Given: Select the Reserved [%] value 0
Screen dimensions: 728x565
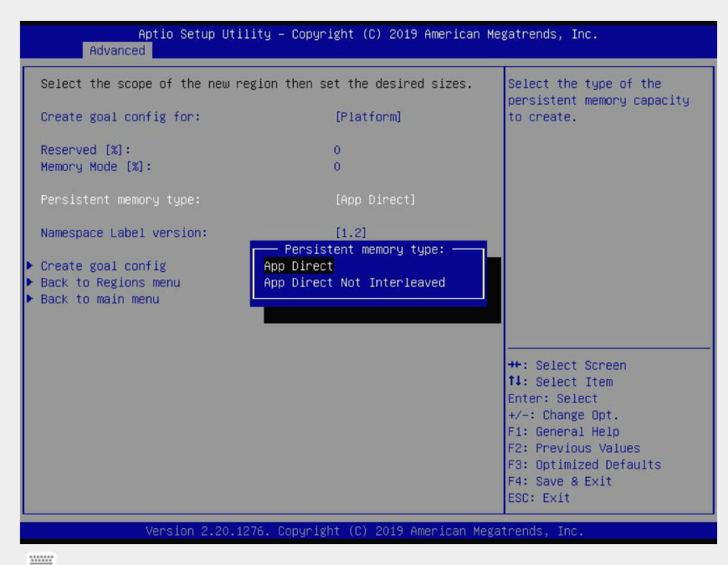Looking at the screenshot, I should pos(337,150).
